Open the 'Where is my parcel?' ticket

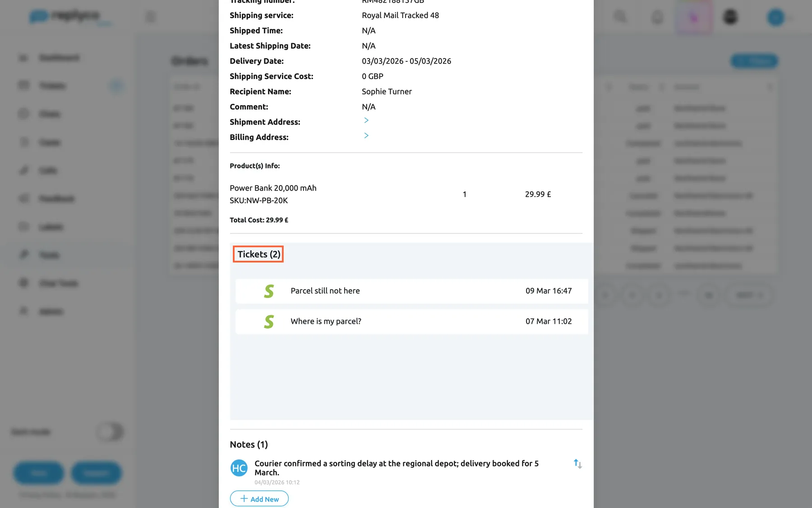411,322
